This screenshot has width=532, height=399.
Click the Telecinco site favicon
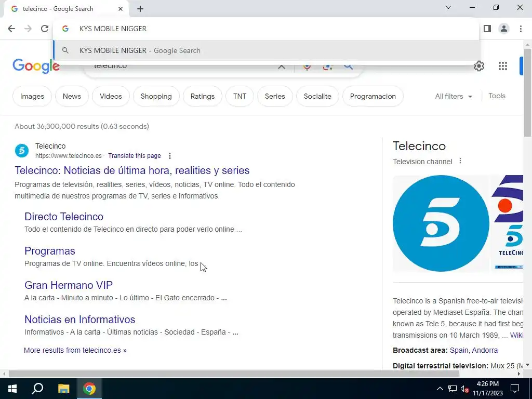(22, 151)
